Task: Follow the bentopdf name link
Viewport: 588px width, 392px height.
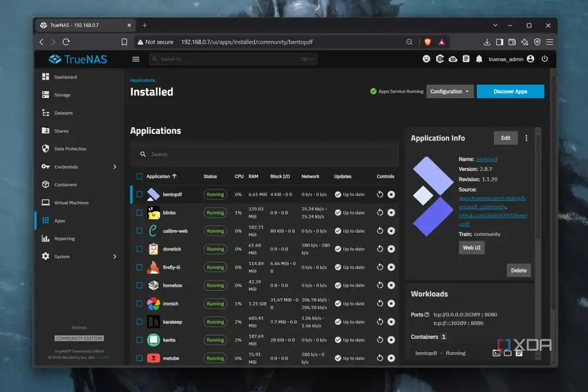Action: 487,159
